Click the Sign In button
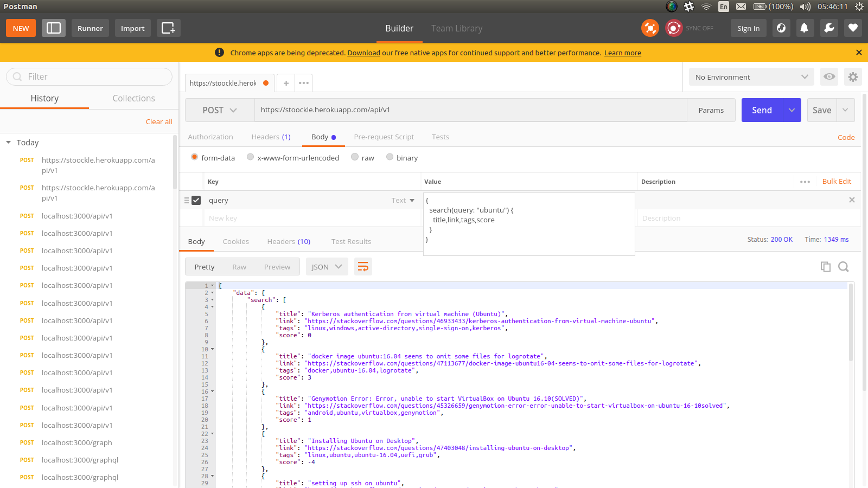868x488 pixels. 749,28
